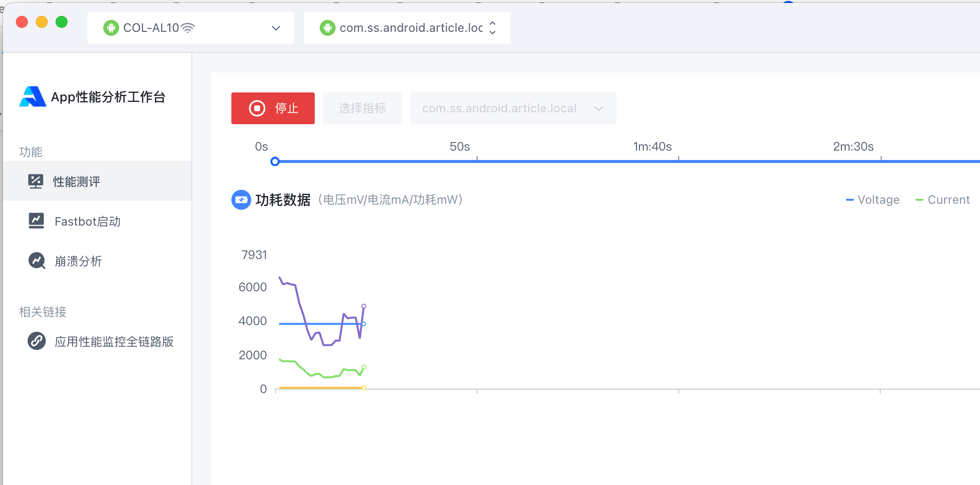
Task: Click the 功能 section heading
Action: [x=31, y=152]
